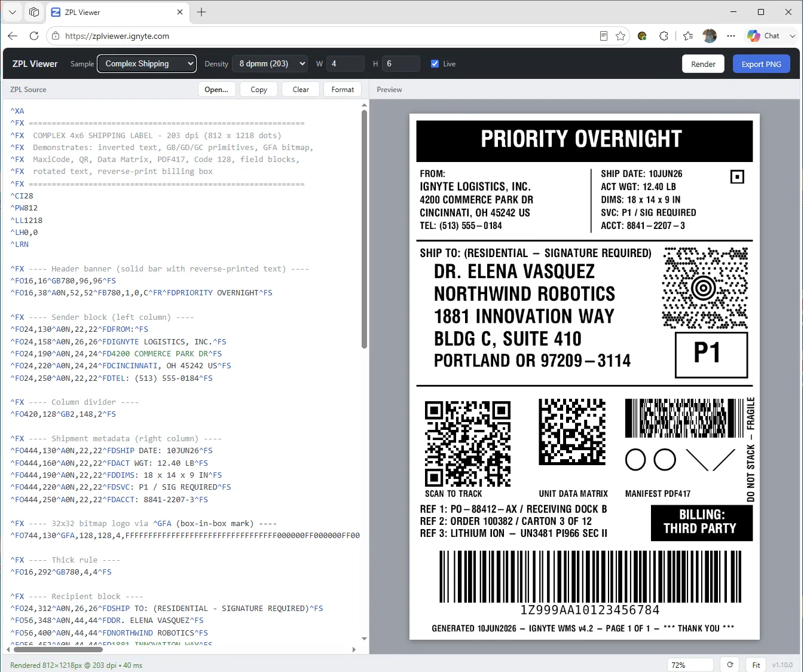Click the MaxiCode symbol in preview
Image resolution: width=804 pixels, height=672 pixels.
click(x=705, y=288)
